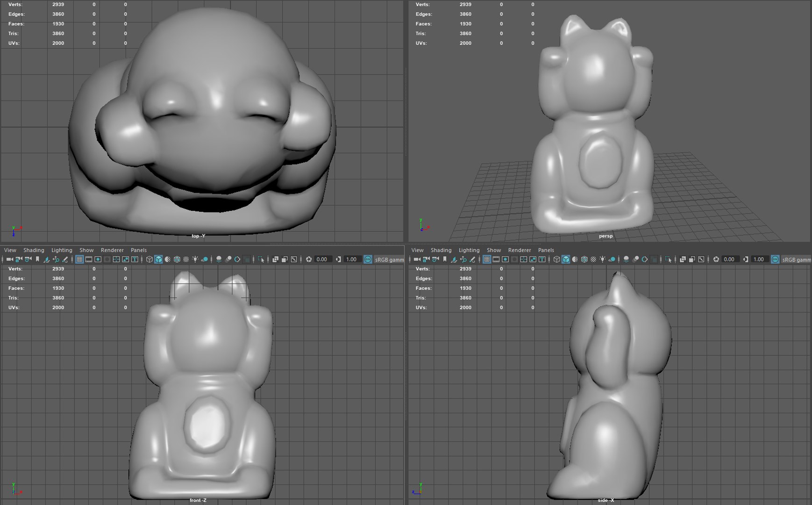Click the 'front -Z' camera label

(x=198, y=500)
